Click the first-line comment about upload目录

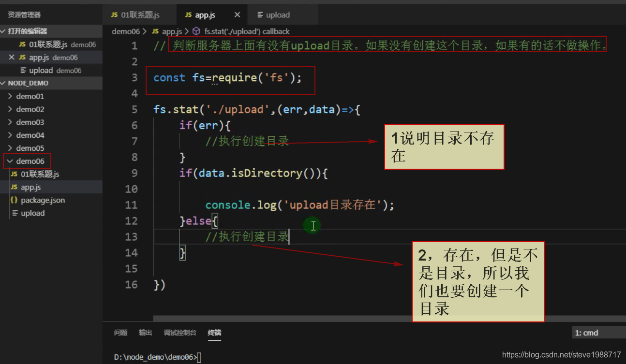click(x=380, y=46)
